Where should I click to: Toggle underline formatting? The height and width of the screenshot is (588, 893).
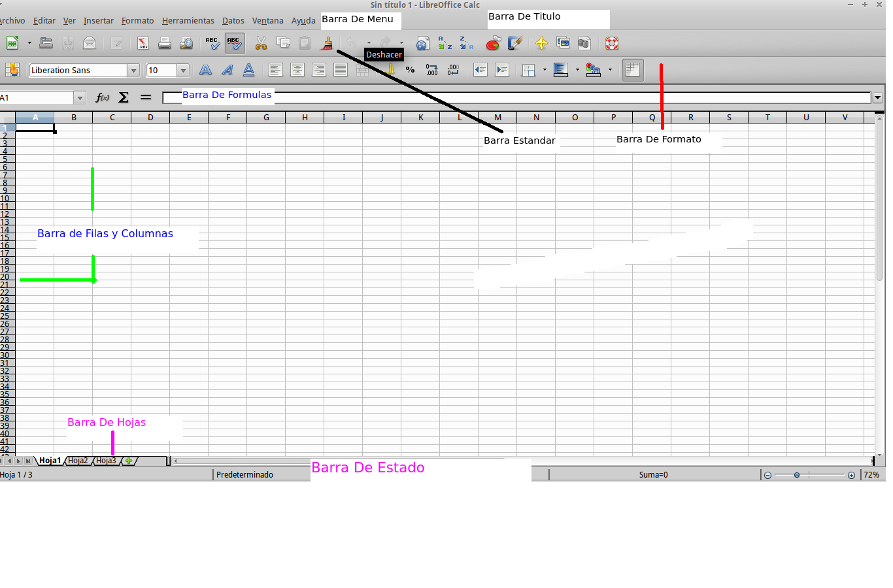tap(248, 70)
